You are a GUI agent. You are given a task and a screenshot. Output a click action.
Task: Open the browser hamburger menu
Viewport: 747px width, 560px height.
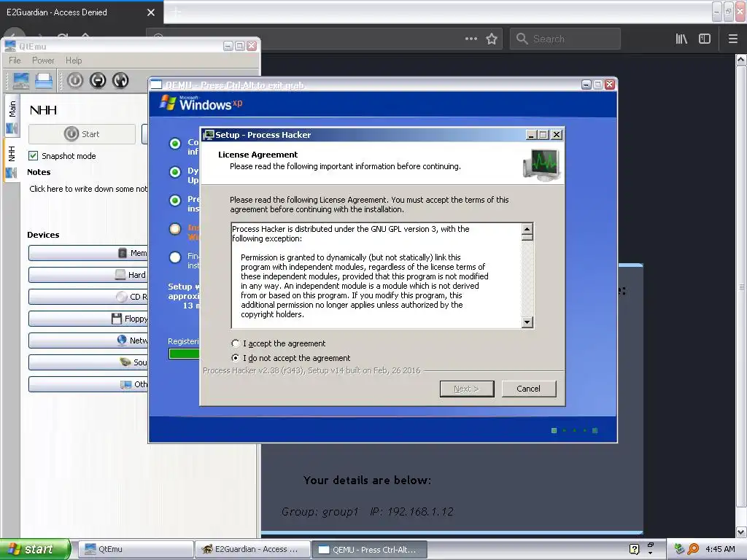[x=733, y=39]
